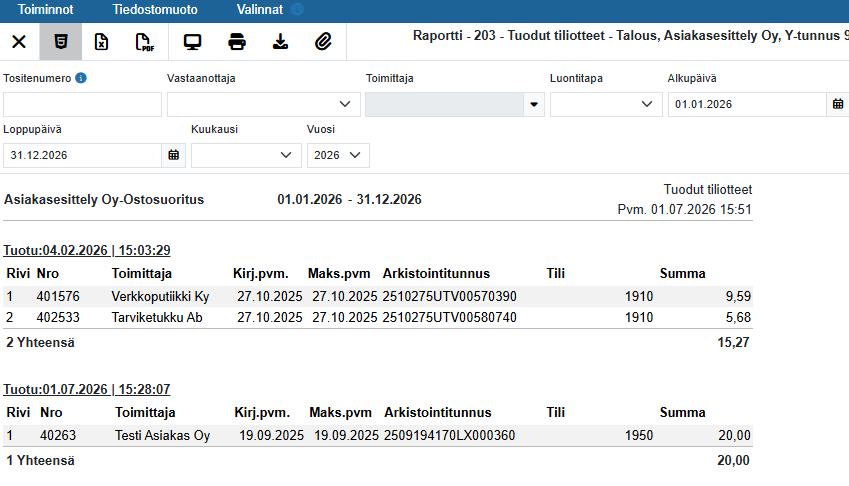Show report on screen with the monitor icon
Image resolution: width=849 pixels, height=486 pixels.
(192, 42)
